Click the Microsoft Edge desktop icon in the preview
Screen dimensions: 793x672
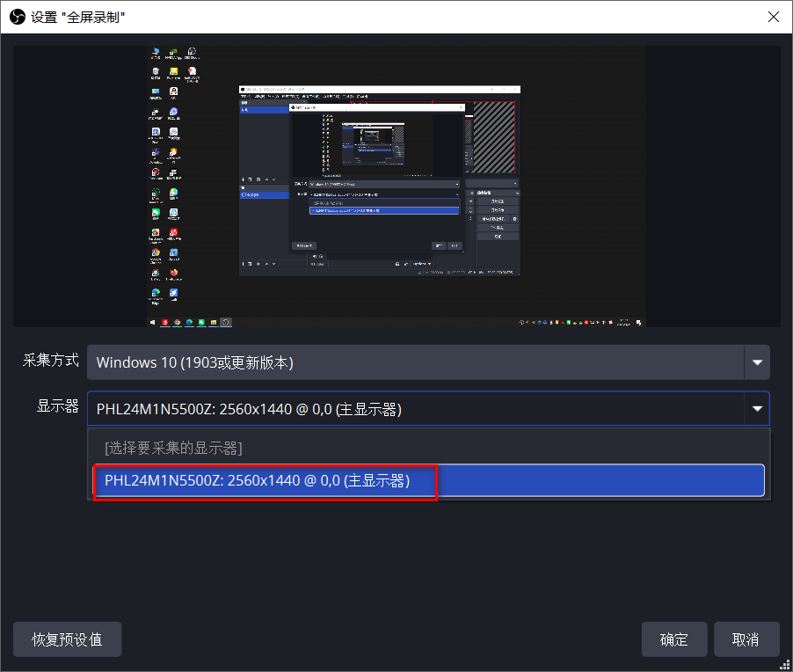(x=156, y=294)
